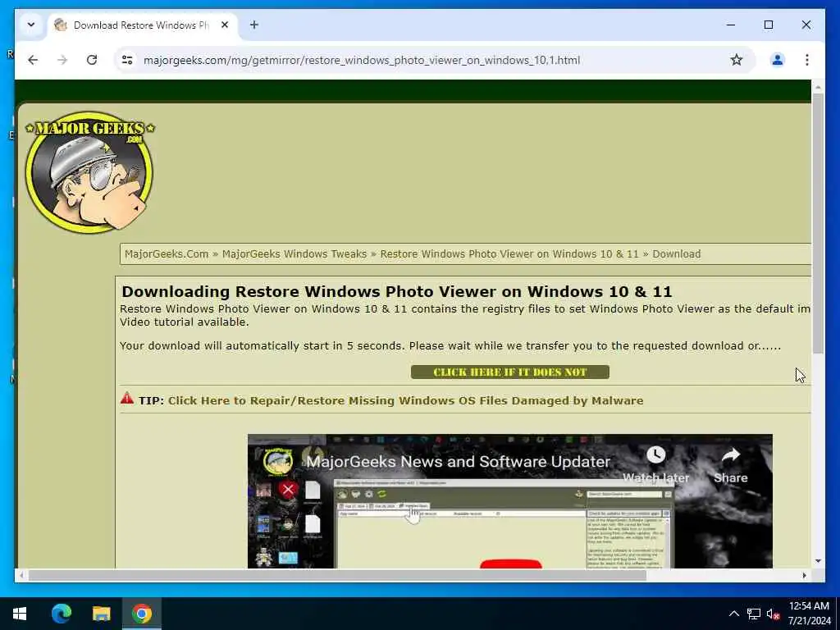Click the video Watch later clock icon
The image size is (840, 630).
[655, 454]
